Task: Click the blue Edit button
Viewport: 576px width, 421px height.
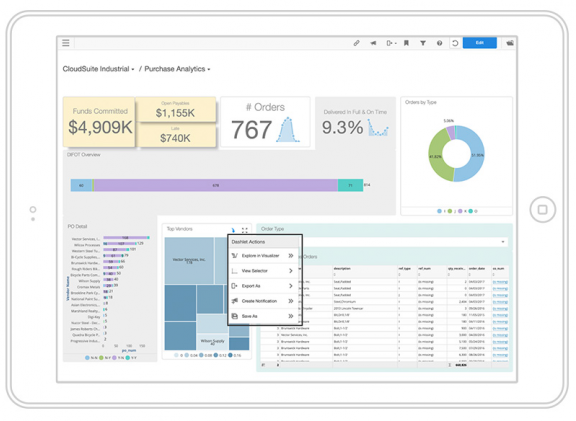Action: pyautogui.click(x=479, y=43)
